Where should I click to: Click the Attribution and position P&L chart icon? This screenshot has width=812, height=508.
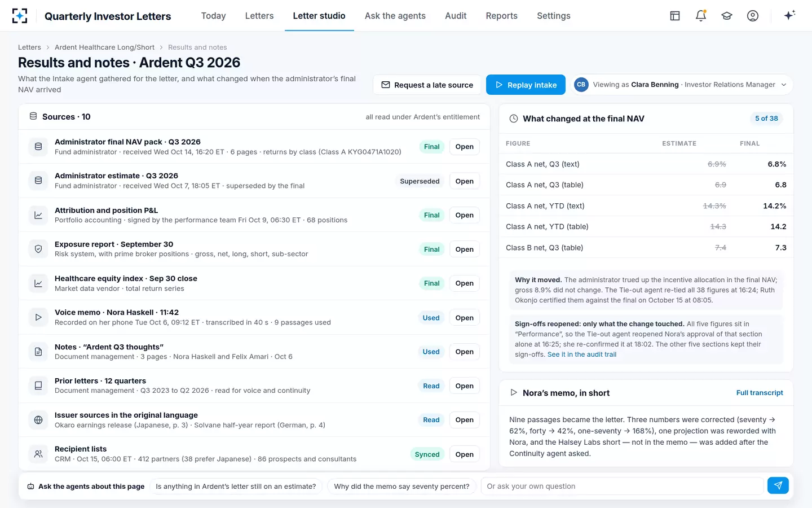pyautogui.click(x=38, y=215)
